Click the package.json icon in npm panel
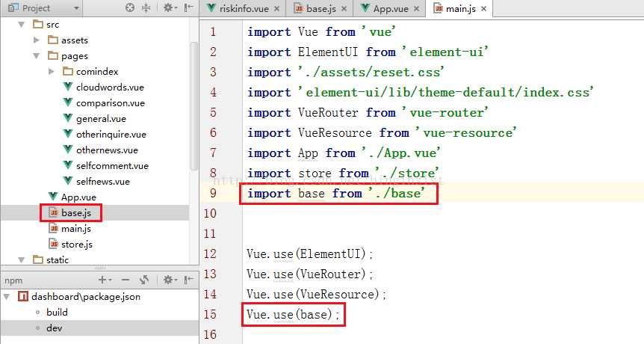The width and height of the screenshot is (644, 344). tap(23, 296)
